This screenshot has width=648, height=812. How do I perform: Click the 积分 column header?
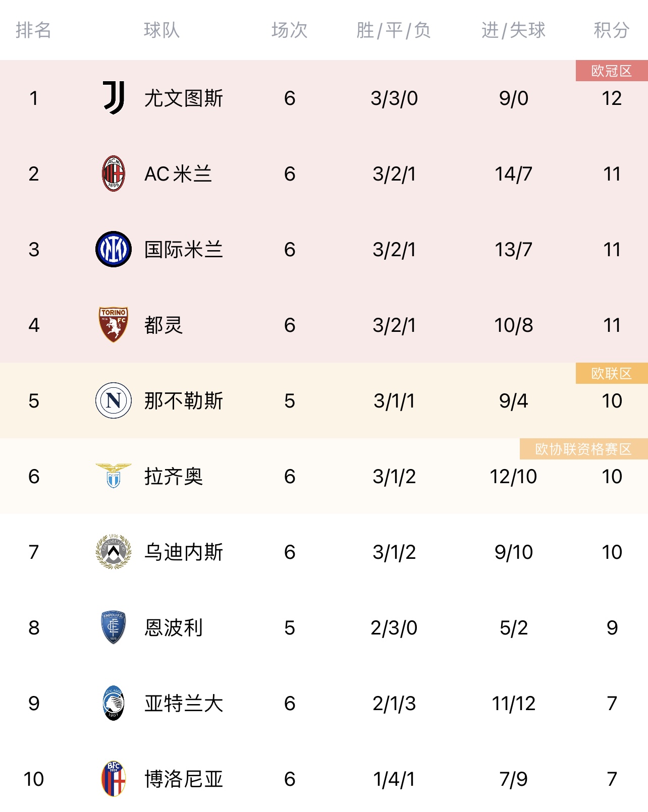pos(612,30)
